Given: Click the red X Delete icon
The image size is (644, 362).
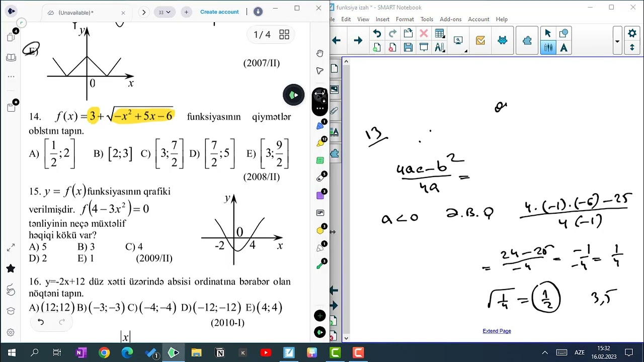Looking at the screenshot, I should [424, 34].
